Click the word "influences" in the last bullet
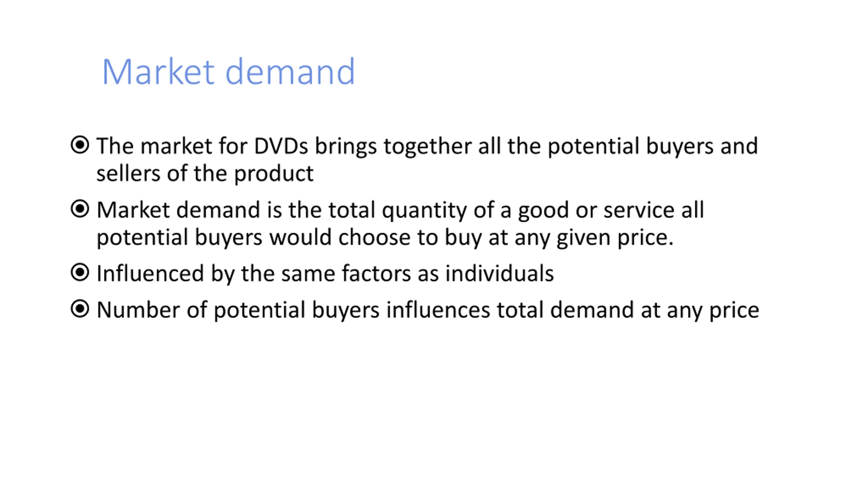 coord(438,310)
